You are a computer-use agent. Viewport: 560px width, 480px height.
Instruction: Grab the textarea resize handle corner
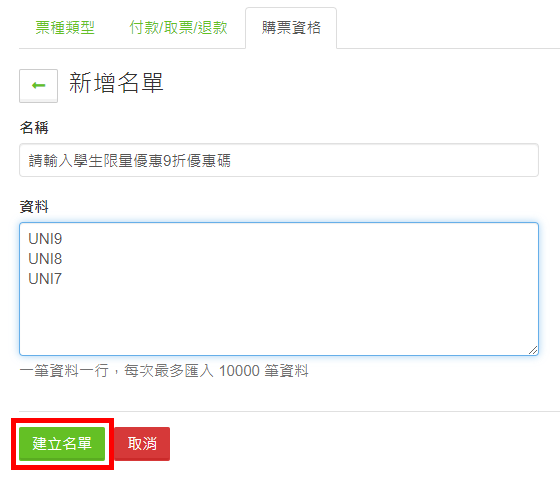click(533, 350)
